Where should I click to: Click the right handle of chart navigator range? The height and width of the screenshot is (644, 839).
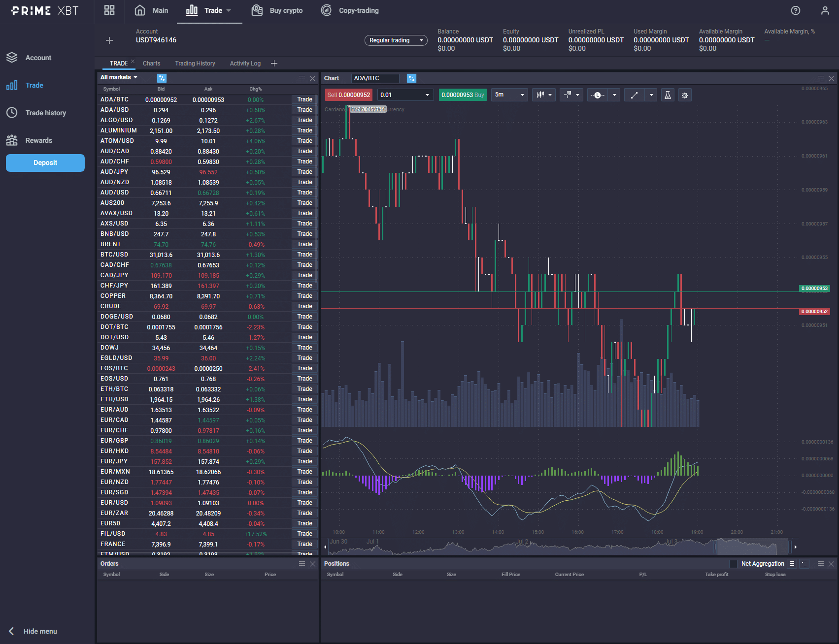point(790,547)
